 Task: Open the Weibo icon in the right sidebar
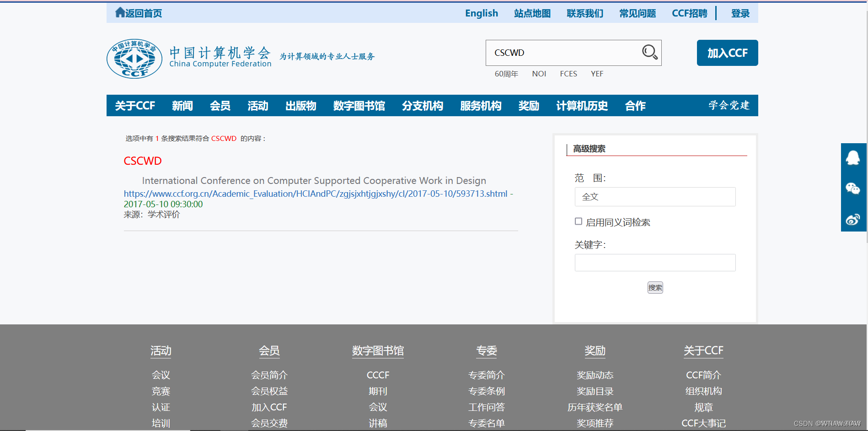pos(853,219)
